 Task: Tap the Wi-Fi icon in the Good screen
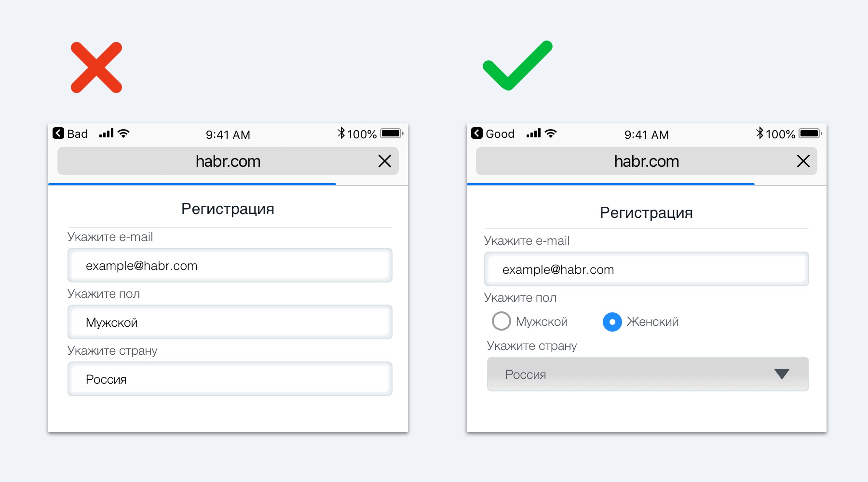(x=551, y=134)
